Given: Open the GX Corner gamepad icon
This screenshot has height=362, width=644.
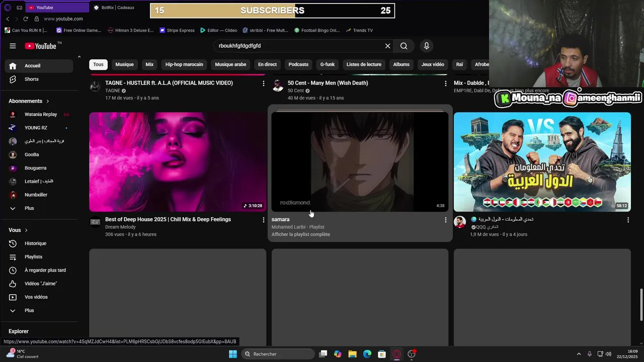Looking at the screenshot, I should [x=19, y=8].
